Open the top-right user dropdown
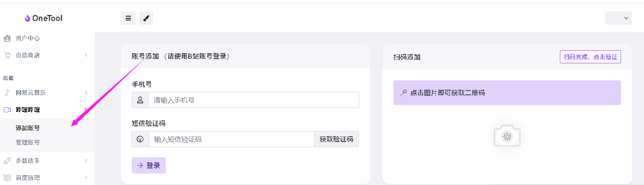This screenshot has height=185, width=644. coord(619,18)
